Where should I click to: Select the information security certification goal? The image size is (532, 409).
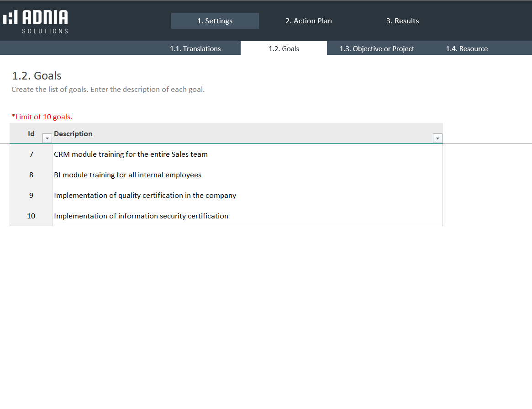tap(141, 216)
